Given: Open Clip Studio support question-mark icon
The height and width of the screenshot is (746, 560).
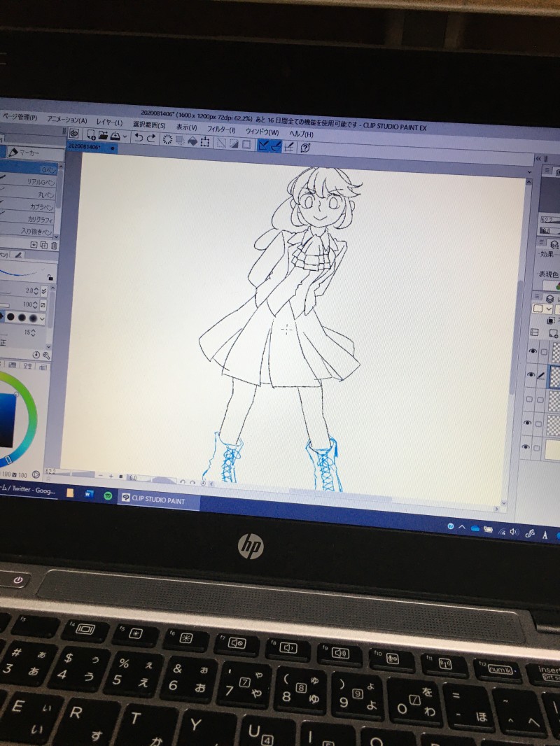Looking at the screenshot, I should point(305,148).
